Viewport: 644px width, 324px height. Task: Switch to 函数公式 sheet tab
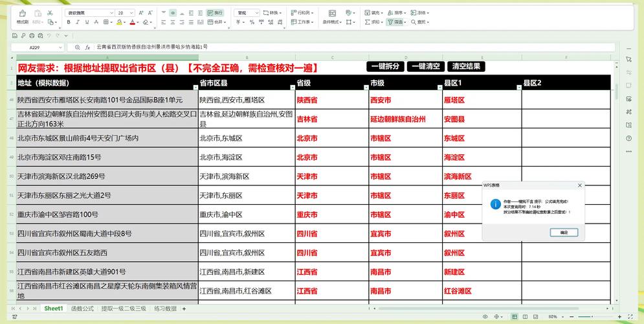click(82, 308)
